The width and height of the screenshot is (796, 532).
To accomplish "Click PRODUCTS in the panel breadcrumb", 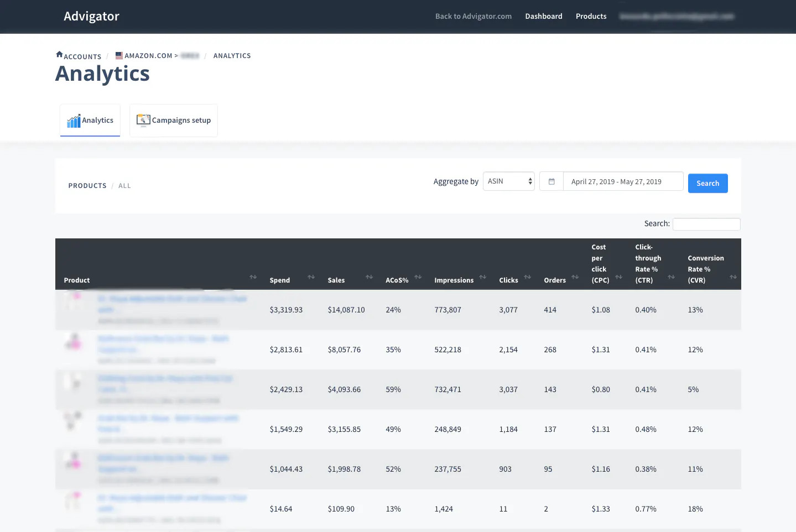I will coord(87,186).
